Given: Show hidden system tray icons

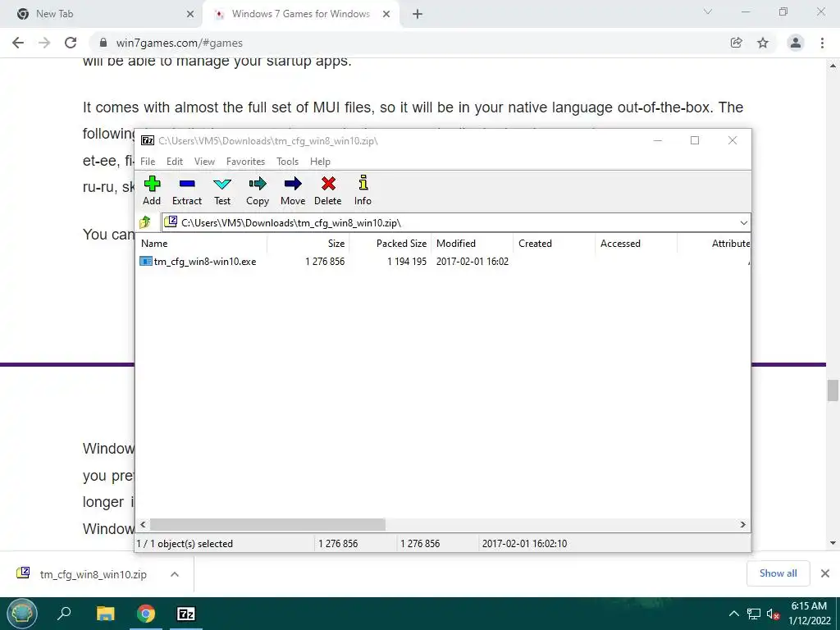Looking at the screenshot, I should pos(734,614).
